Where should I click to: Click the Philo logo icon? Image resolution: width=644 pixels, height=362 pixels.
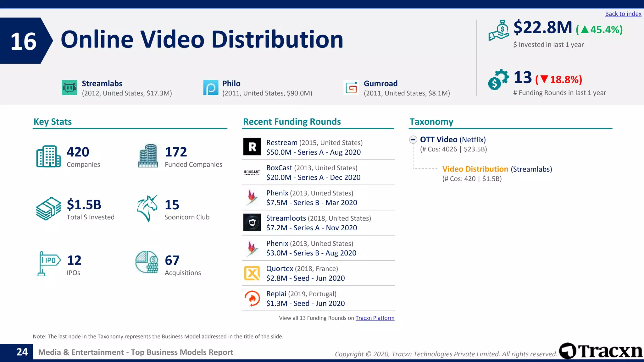211,88
